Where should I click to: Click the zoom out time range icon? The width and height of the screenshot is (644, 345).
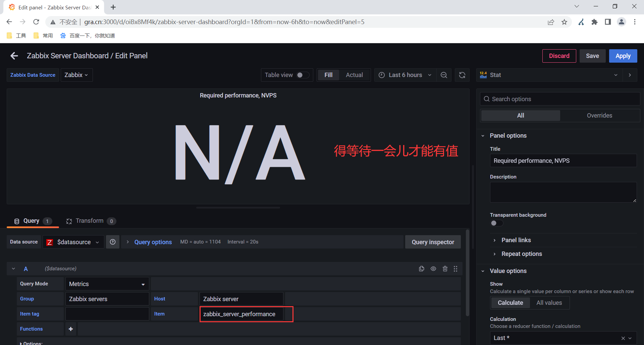click(x=444, y=75)
